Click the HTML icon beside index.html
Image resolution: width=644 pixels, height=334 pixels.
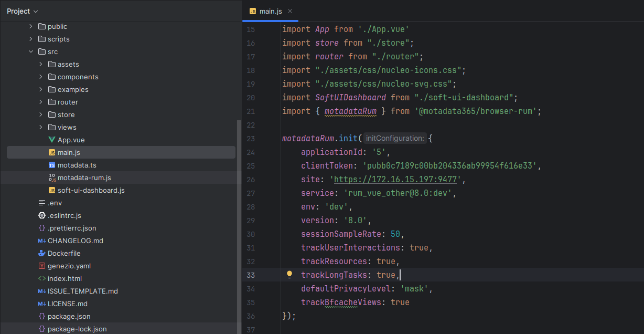(x=42, y=278)
